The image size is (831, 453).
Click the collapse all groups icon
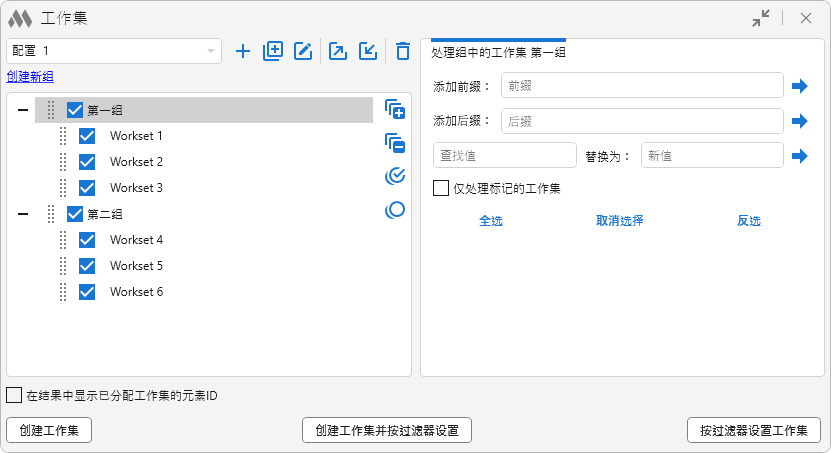click(395, 143)
